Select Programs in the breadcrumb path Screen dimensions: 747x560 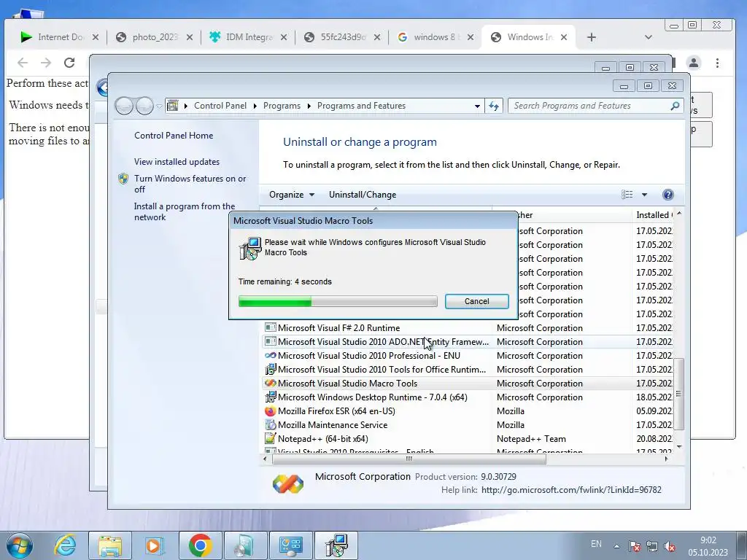point(282,106)
